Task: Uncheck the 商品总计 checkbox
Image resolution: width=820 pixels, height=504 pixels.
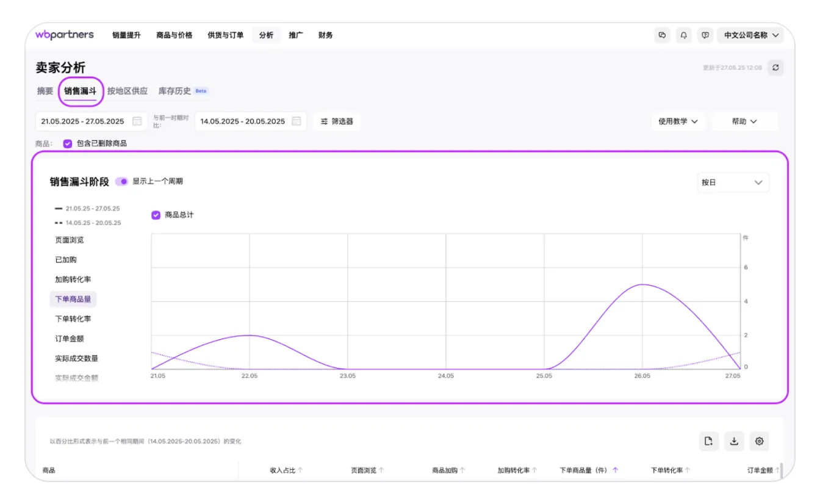Action: [156, 215]
